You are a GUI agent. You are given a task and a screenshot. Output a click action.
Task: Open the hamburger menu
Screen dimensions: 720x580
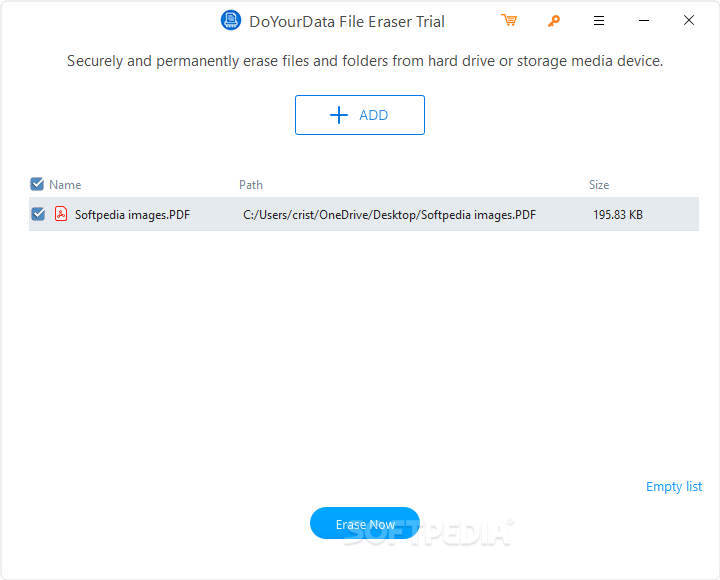(599, 20)
